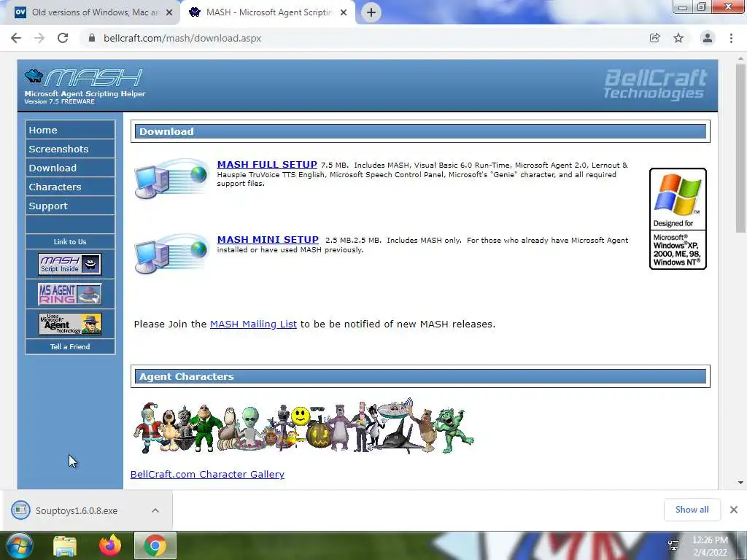Click the Uses Microsoft Agent Technology badge
This screenshot has width=747, height=560.
point(70,324)
